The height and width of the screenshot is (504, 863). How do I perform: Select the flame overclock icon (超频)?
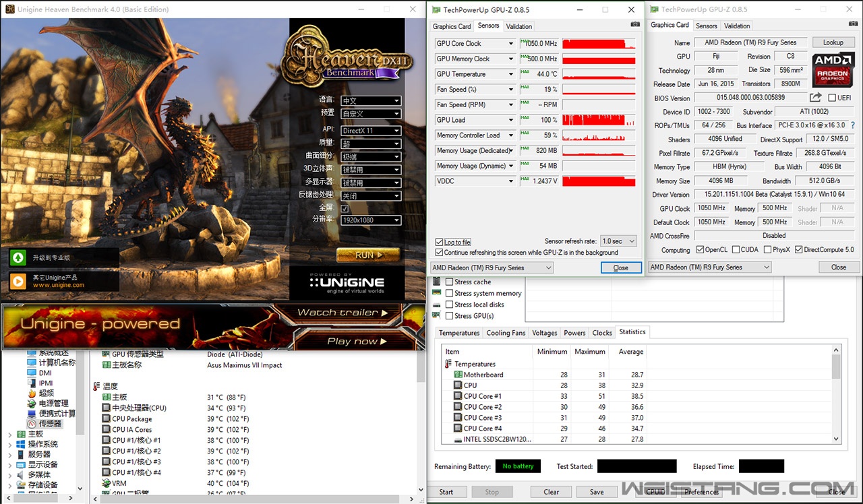(x=32, y=393)
